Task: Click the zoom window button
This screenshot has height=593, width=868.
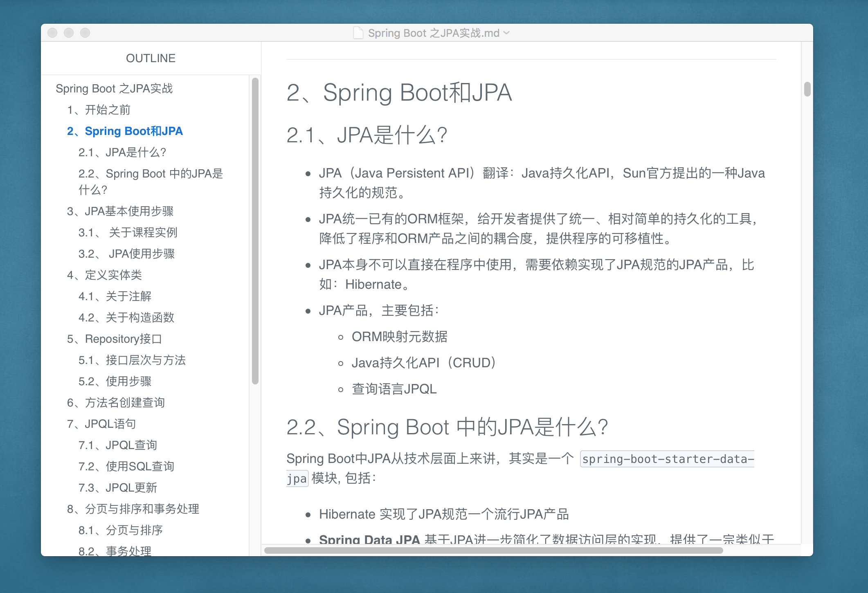Action: pyautogui.click(x=85, y=33)
